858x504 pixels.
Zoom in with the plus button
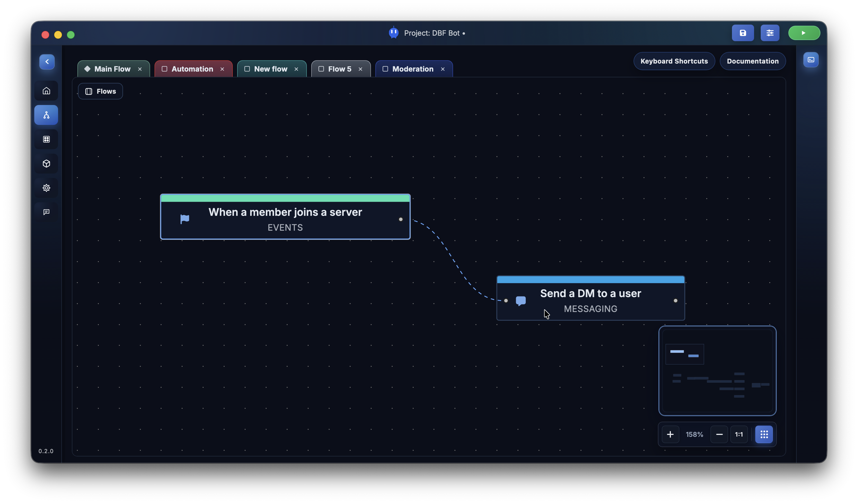click(670, 434)
